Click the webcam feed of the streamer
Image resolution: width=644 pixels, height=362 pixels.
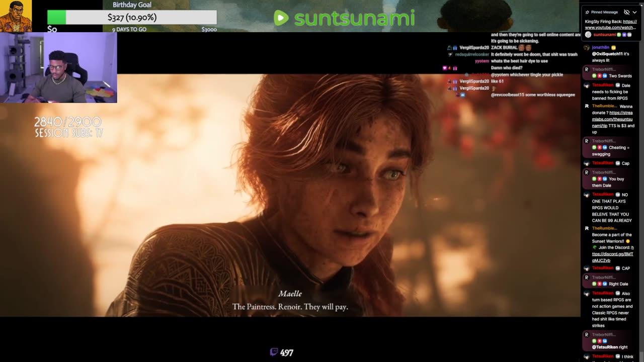click(58, 68)
